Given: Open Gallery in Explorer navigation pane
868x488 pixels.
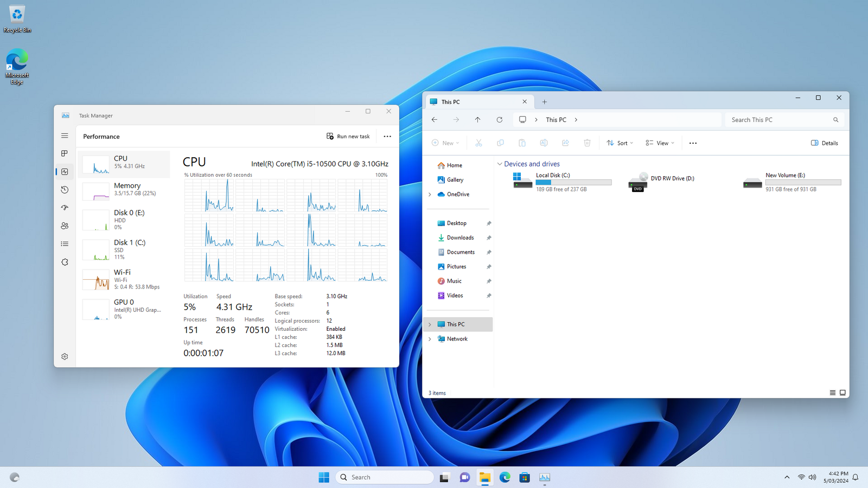Looking at the screenshot, I should coord(455,179).
